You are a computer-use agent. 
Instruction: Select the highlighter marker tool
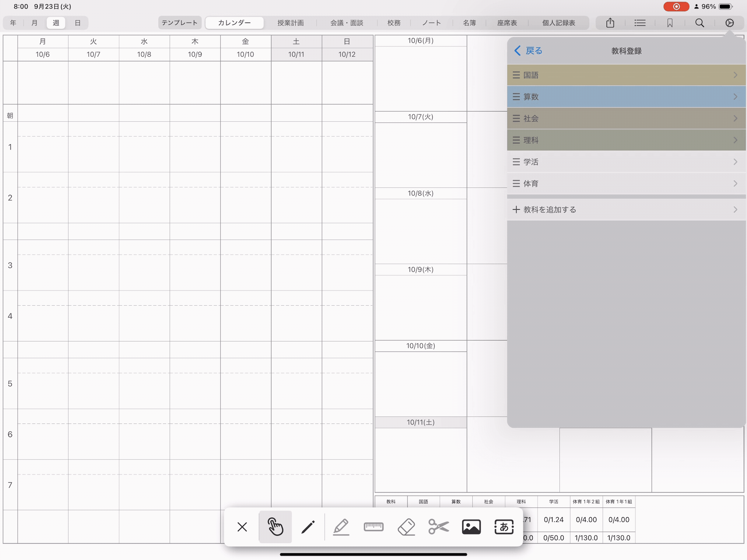341,527
